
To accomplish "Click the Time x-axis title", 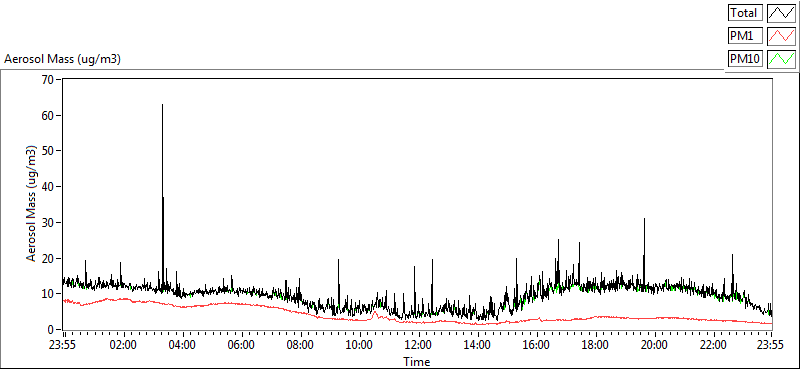I will click(416, 362).
